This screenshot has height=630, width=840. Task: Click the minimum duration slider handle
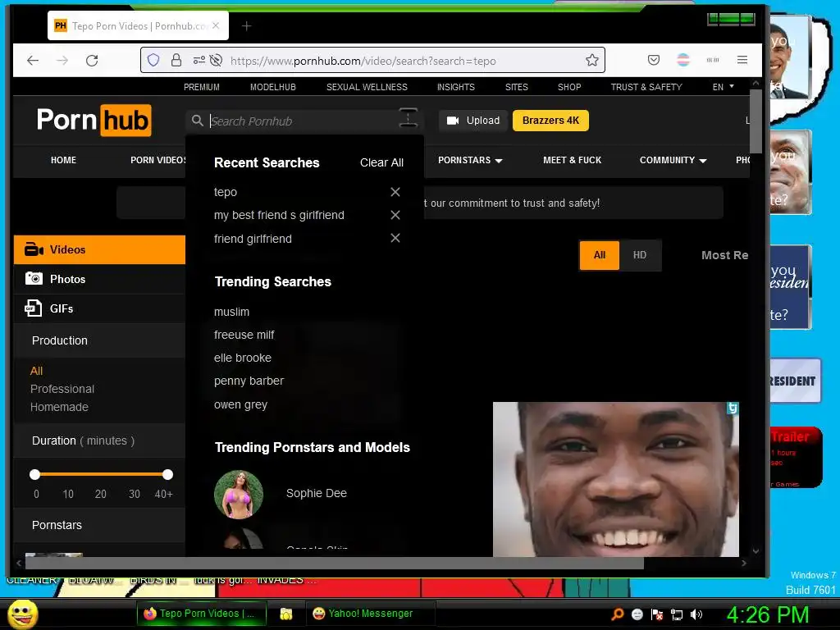coord(34,474)
